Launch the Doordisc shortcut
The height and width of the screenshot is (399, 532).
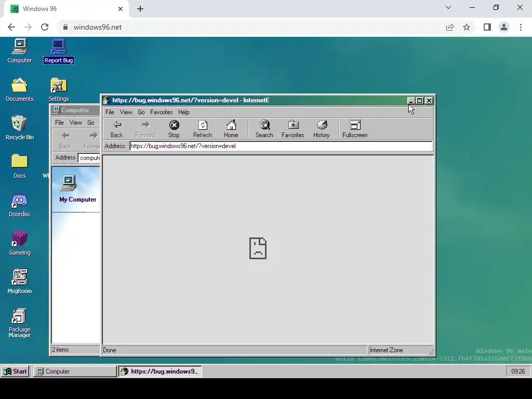[x=20, y=205]
